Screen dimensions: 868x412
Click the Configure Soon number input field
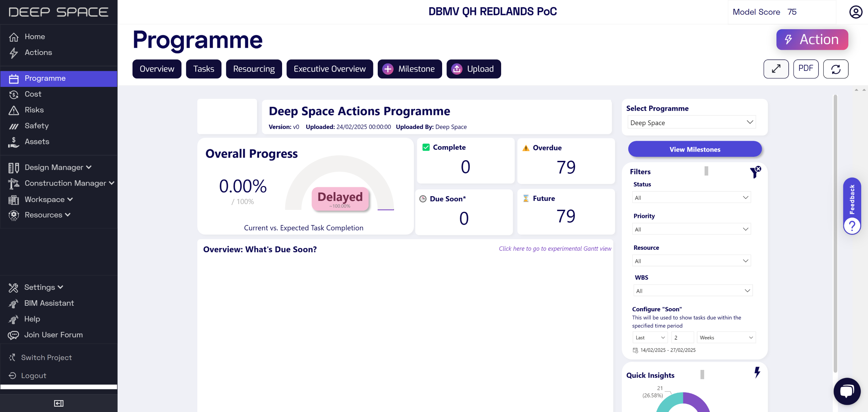[x=682, y=337]
